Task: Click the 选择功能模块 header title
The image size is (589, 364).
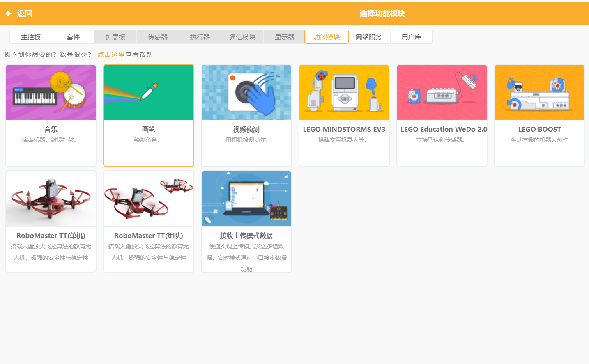Action: click(x=382, y=14)
